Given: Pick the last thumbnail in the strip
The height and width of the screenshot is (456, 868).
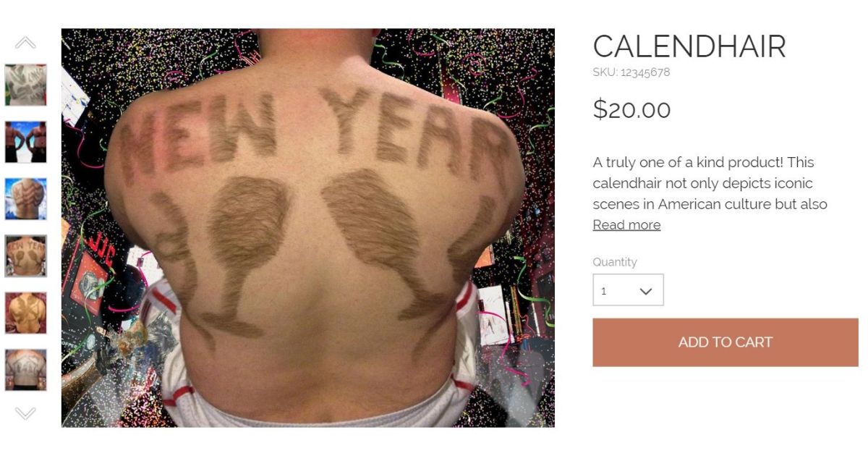Looking at the screenshot, I should (x=26, y=370).
